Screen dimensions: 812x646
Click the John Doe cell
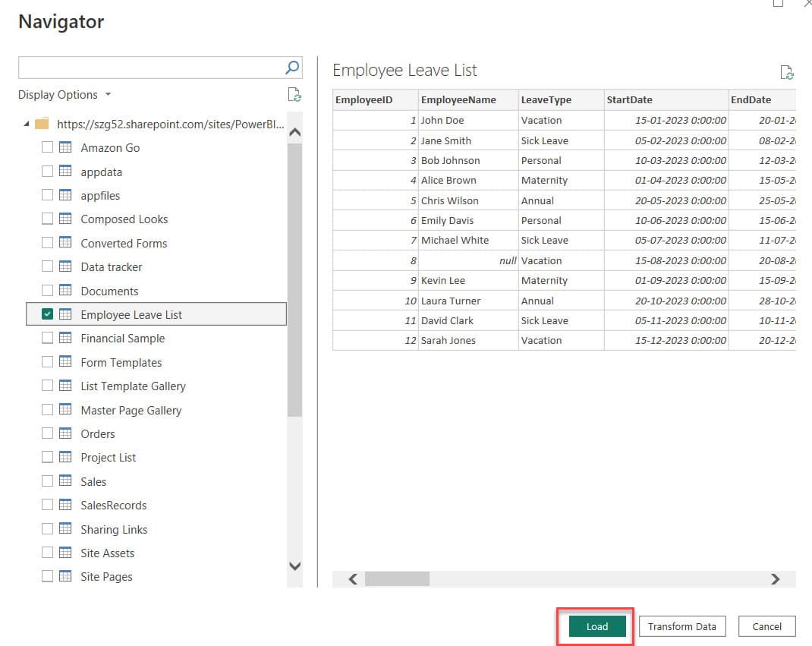(468, 120)
